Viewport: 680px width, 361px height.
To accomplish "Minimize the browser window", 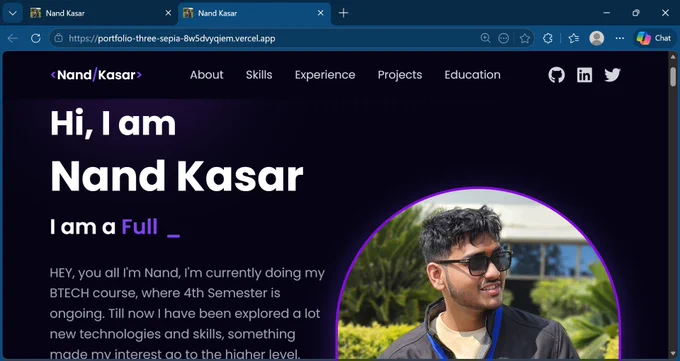I will 606,13.
